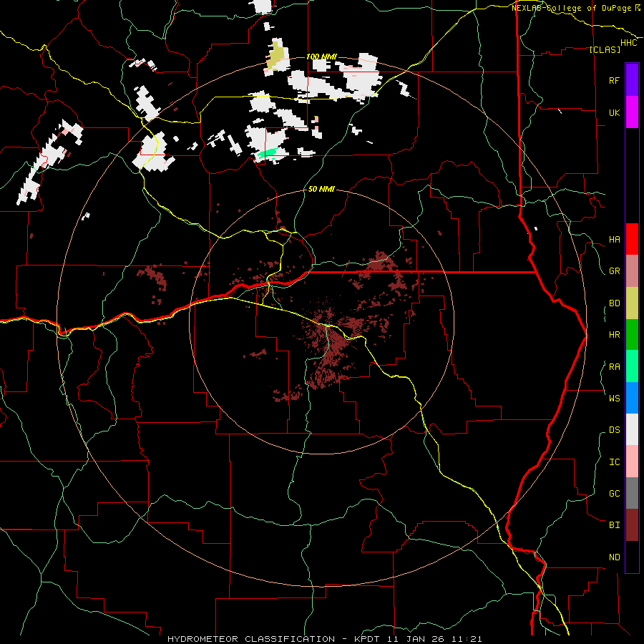Click the green HR legend swatch

632,334
